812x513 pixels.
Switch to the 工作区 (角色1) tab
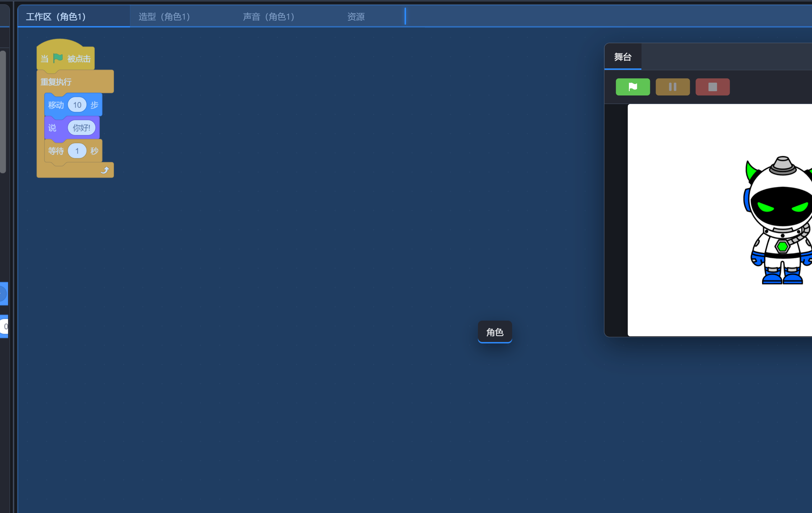(74, 16)
